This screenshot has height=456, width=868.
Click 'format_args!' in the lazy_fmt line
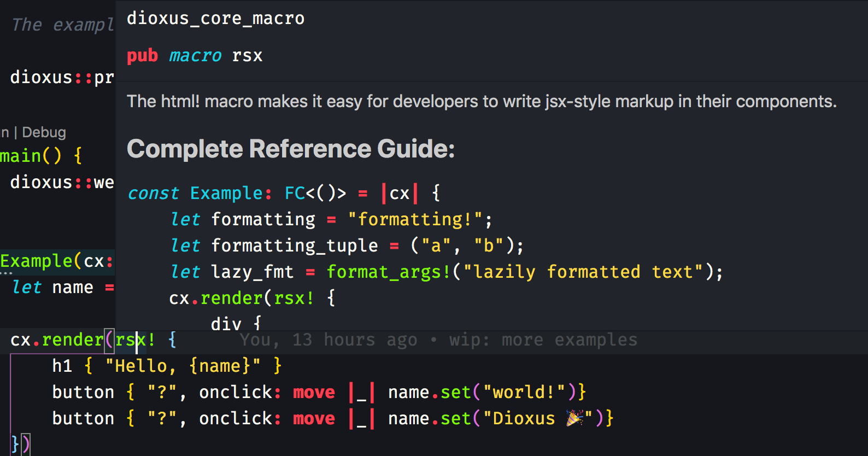[389, 272]
